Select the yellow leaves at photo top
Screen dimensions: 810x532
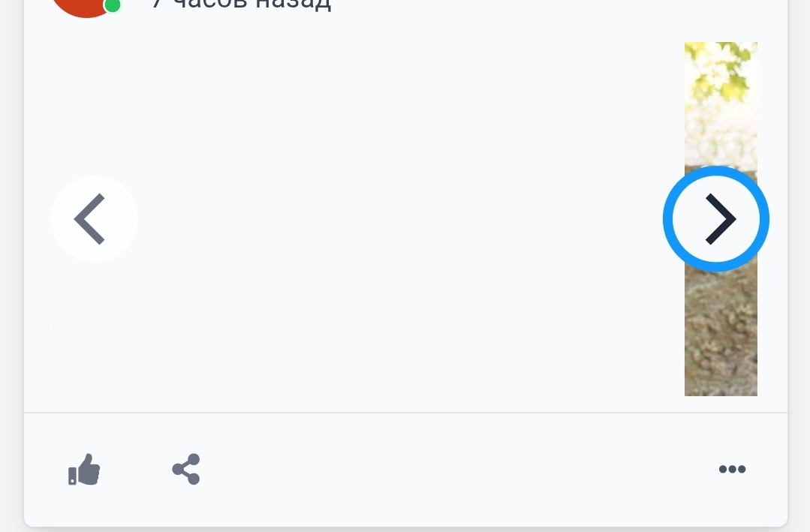pyautogui.click(x=721, y=71)
